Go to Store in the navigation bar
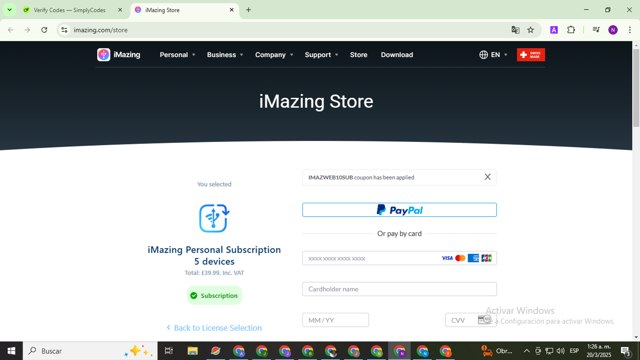 coord(358,55)
